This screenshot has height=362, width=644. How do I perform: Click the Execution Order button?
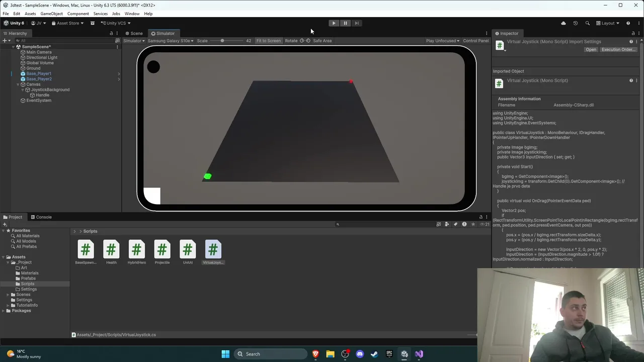click(618, 49)
